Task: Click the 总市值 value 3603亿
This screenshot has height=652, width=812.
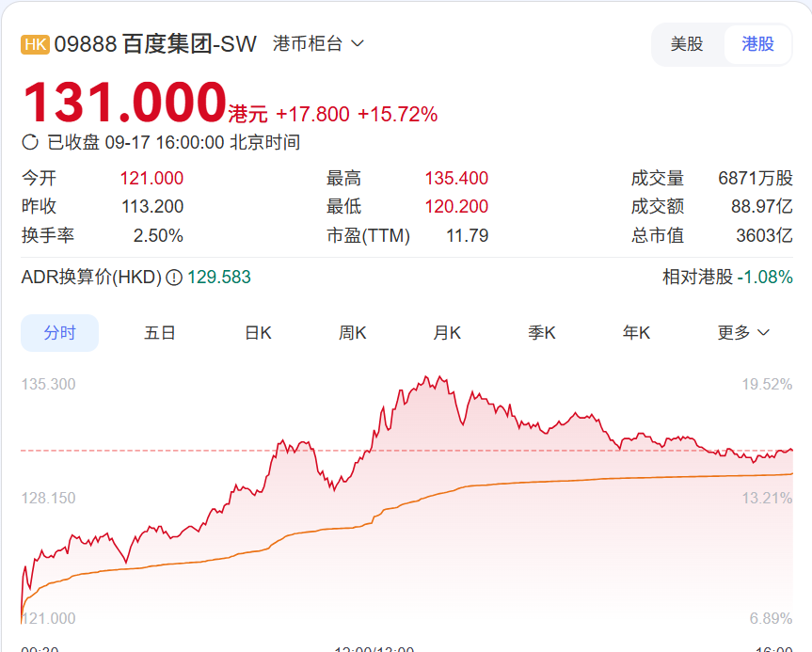Action: (764, 235)
